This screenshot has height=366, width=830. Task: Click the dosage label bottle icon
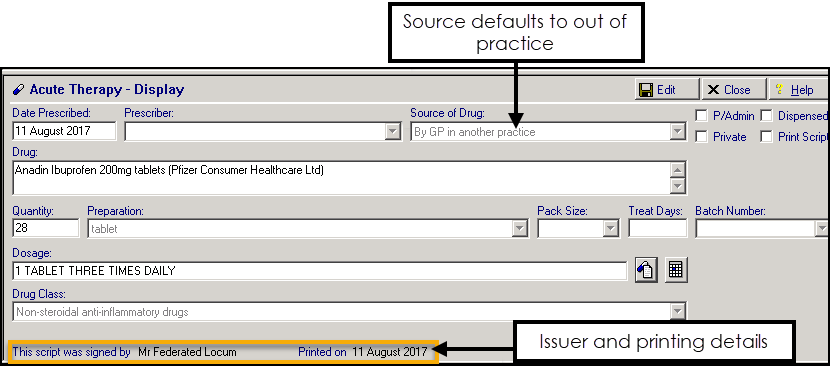coord(646,270)
